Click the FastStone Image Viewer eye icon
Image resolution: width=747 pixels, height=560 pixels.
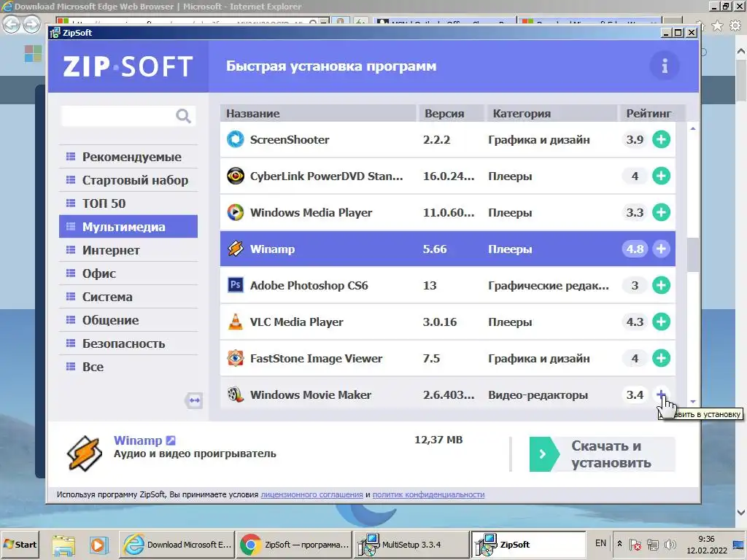236,358
